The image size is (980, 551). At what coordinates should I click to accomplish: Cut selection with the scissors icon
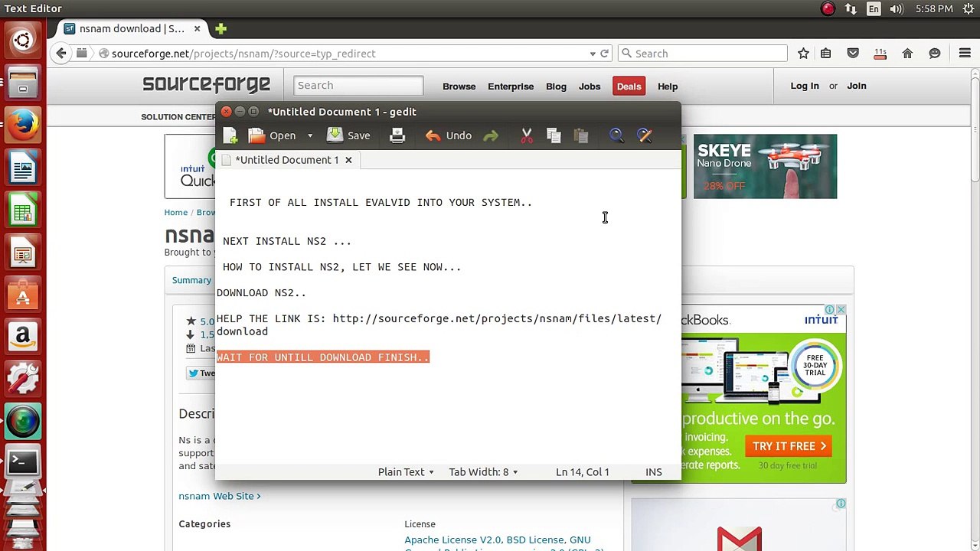(527, 135)
